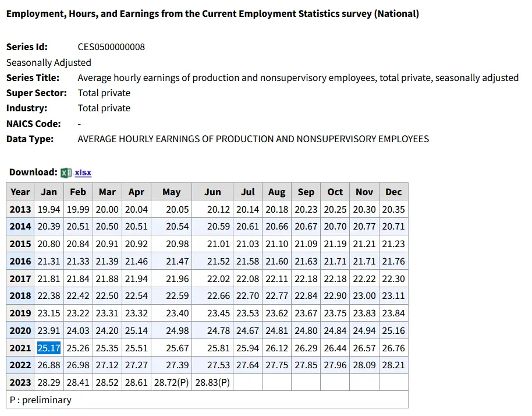Select the 2023 row header

[x=20, y=383]
